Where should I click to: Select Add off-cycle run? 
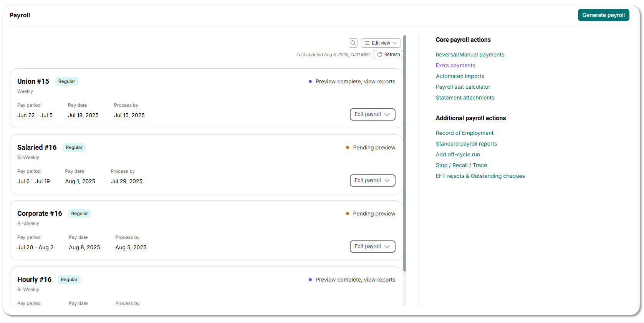(x=458, y=154)
